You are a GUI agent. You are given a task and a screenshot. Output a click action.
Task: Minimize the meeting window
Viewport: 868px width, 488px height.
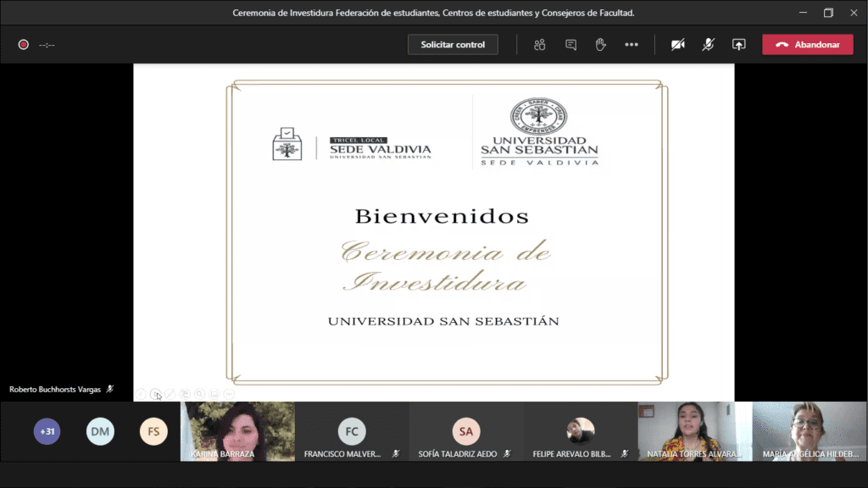click(803, 12)
